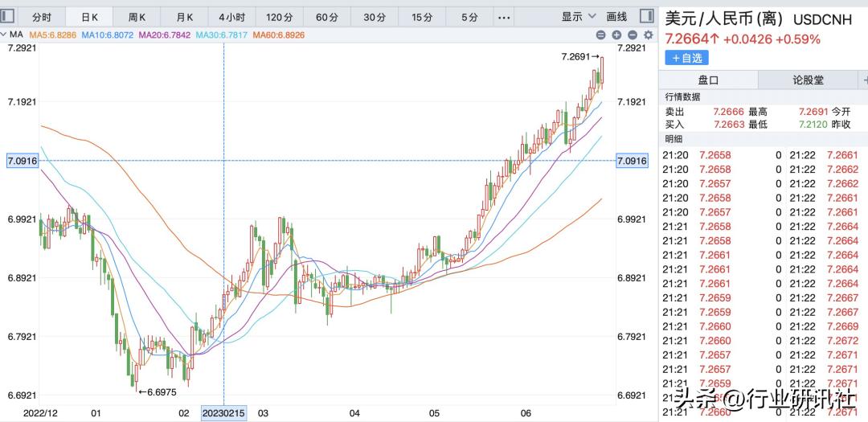Switch chart to 60分 timeframe
The width and height of the screenshot is (868, 422).
(x=327, y=17)
